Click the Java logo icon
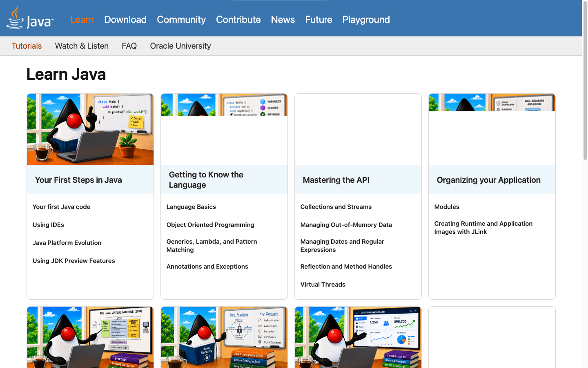The height and width of the screenshot is (368, 588). pyautogui.click(x=30, y=18)
